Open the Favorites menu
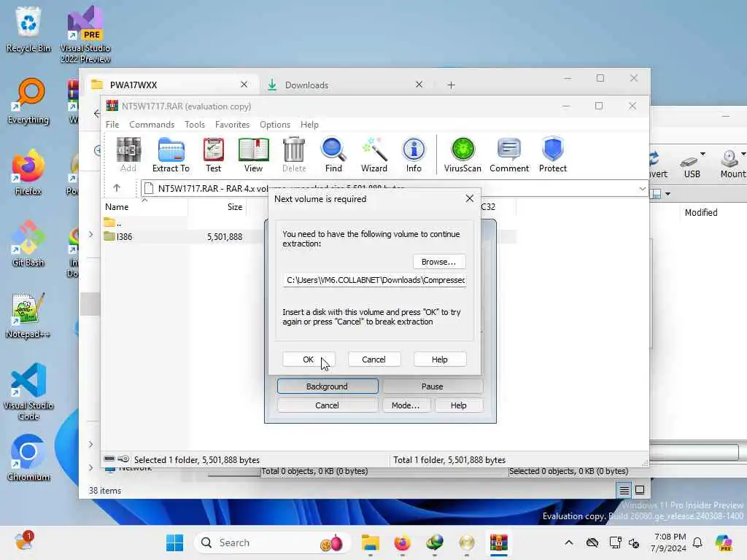 click(233, 124)
